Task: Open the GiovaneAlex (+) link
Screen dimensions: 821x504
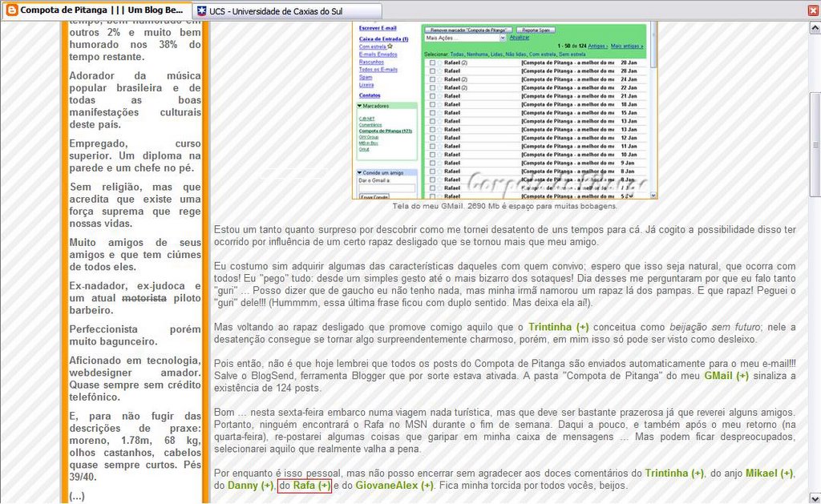Action: tap(394, 486)
